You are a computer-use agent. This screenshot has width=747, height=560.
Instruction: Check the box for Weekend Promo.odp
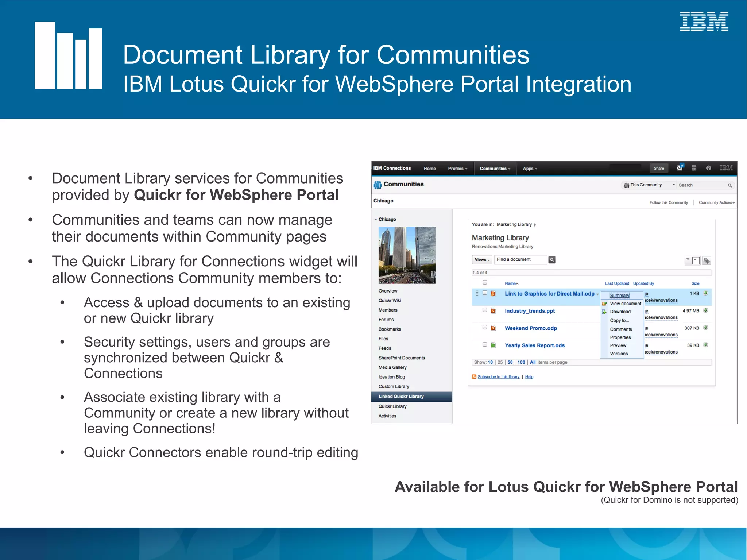[x=485, y=327]
